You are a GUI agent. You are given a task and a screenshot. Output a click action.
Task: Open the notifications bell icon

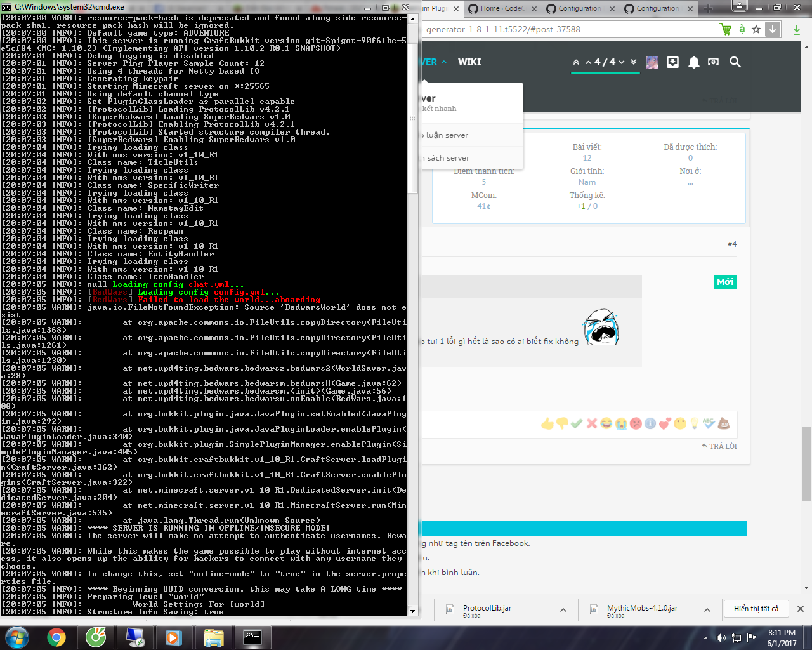(x=693, y=62)
